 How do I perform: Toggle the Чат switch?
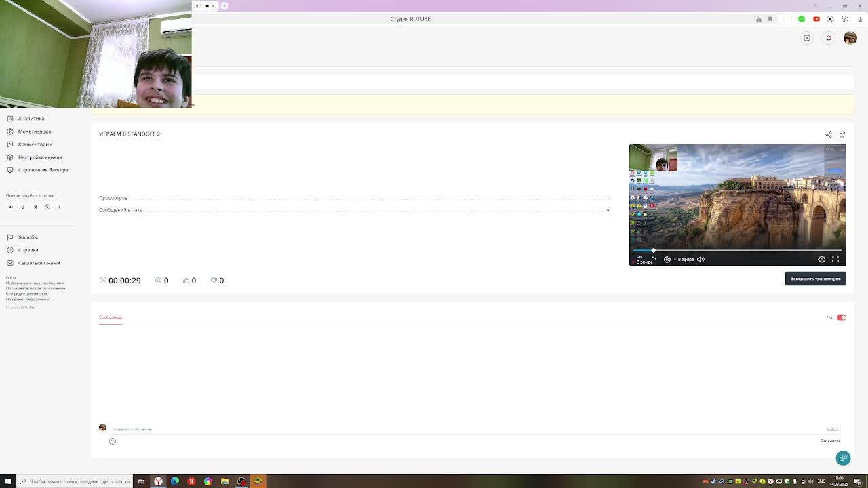pyautogui.click(x=842, y=317)
